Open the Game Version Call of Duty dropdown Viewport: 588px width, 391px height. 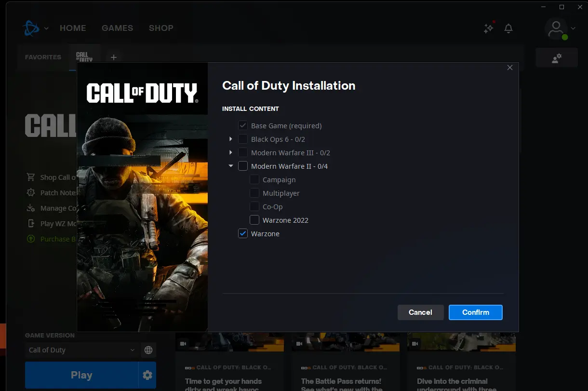coord(82,350)
